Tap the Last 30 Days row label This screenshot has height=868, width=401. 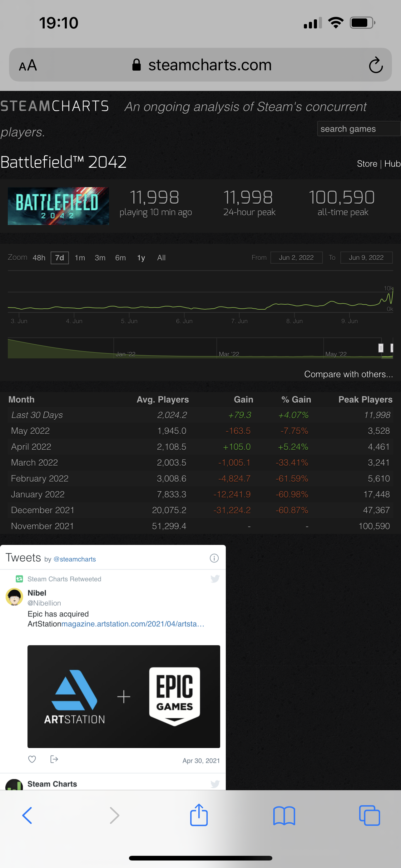pyautogui.click(x=37, y=415)
